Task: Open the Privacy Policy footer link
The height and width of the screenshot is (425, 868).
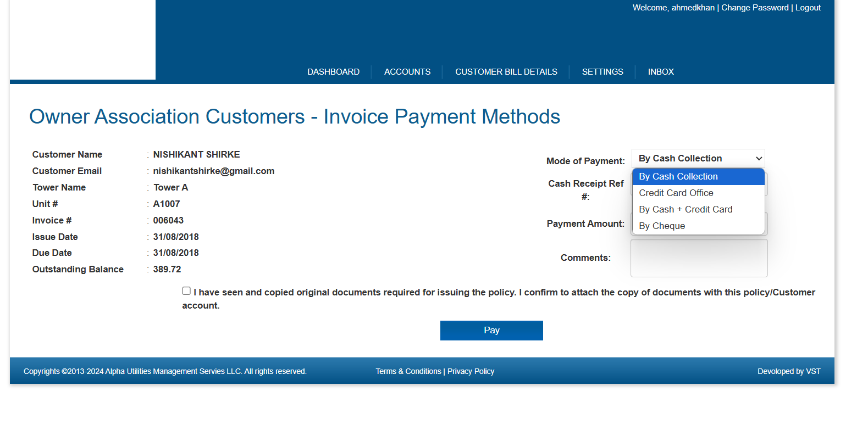Action: click(x=471, y=372)
